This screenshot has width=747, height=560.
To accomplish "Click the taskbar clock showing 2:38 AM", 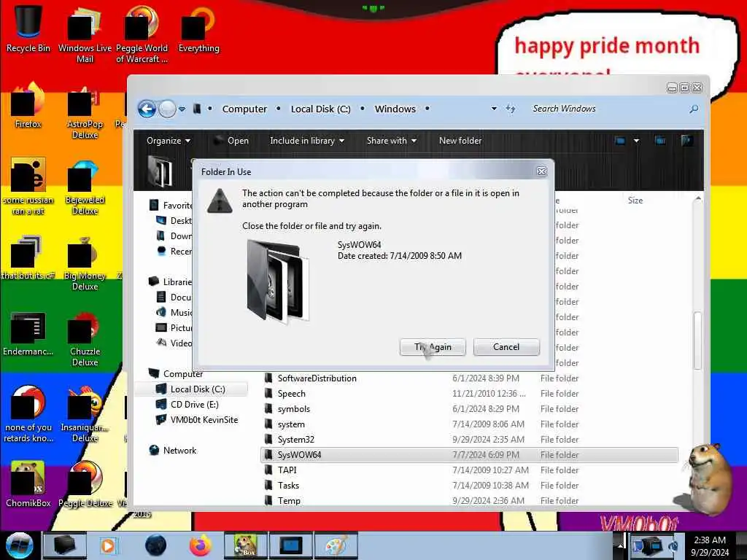I will [710, 545].
